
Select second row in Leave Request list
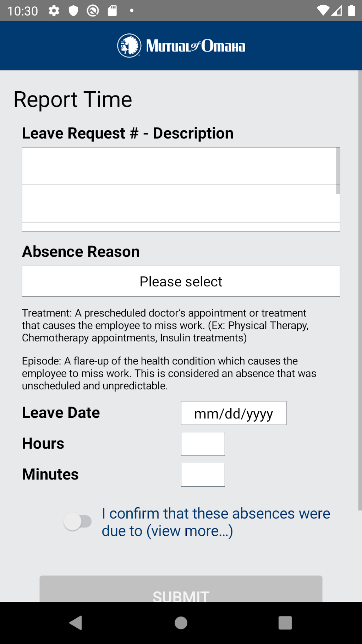point(179,204)
